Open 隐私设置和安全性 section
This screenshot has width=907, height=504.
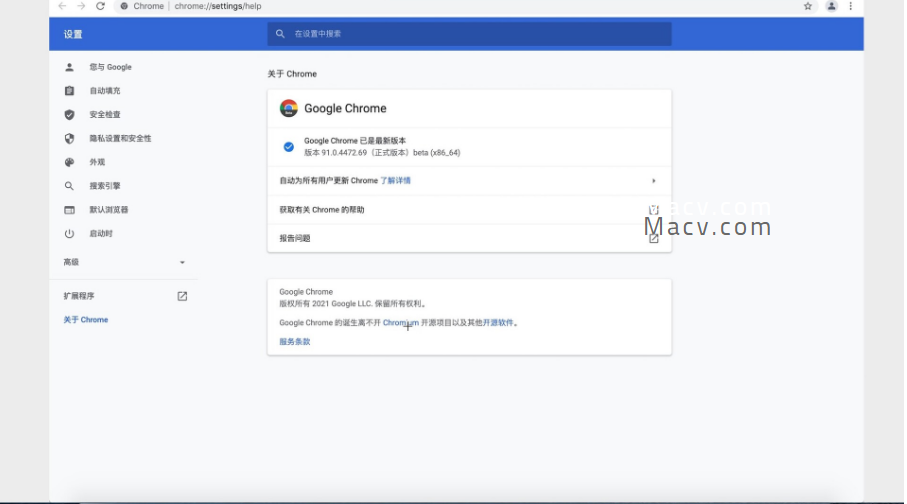click(120, 138)
